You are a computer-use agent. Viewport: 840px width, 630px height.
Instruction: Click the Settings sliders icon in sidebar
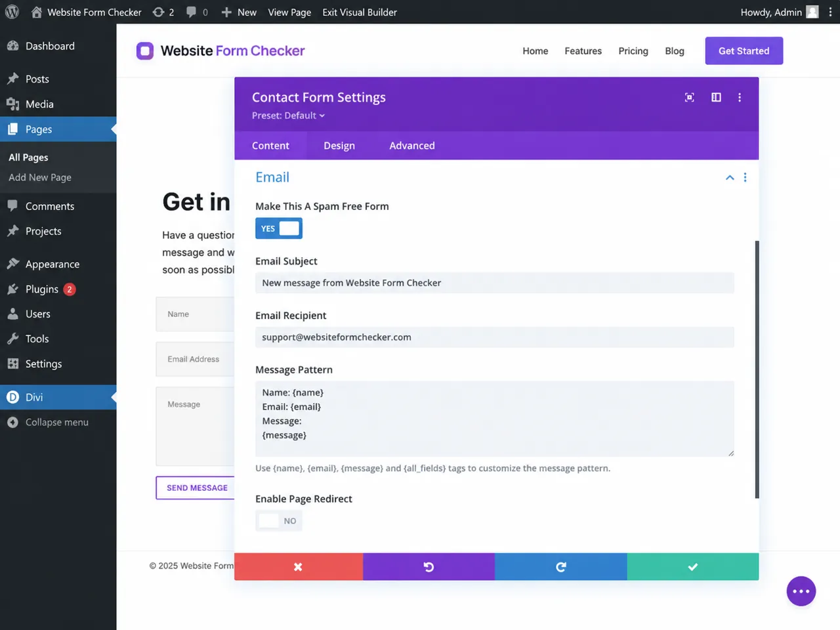(12, 364)
